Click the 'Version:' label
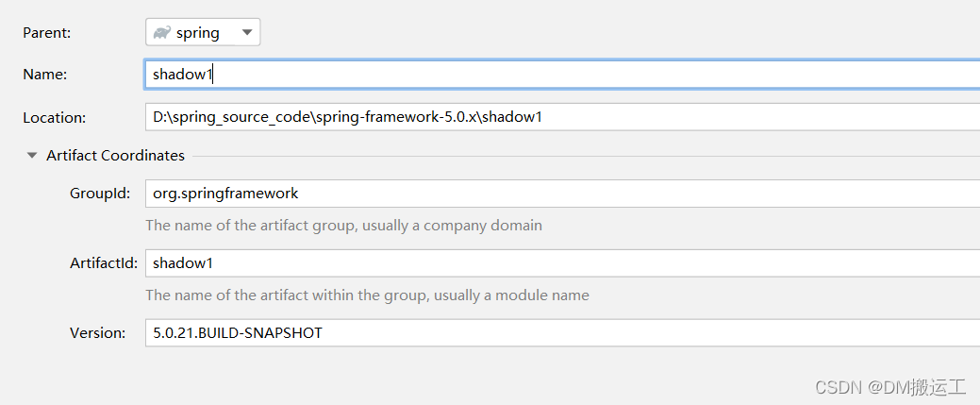 (x=97, y=333)
